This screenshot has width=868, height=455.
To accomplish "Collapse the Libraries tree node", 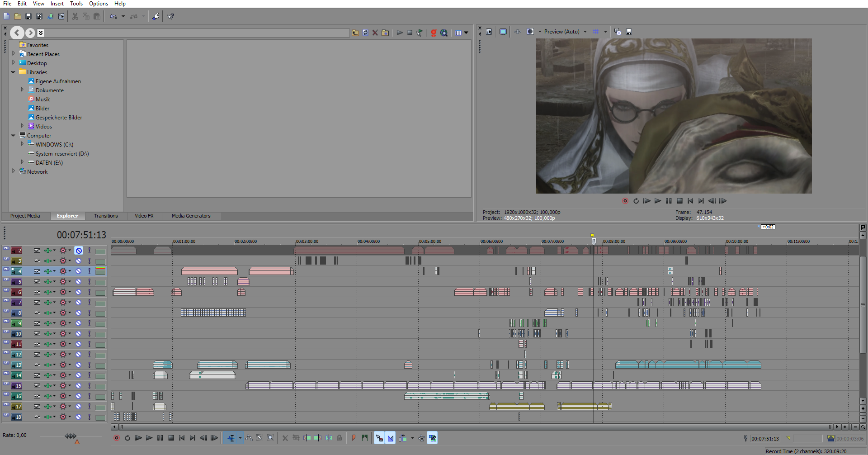I will [x=13, y=72].
